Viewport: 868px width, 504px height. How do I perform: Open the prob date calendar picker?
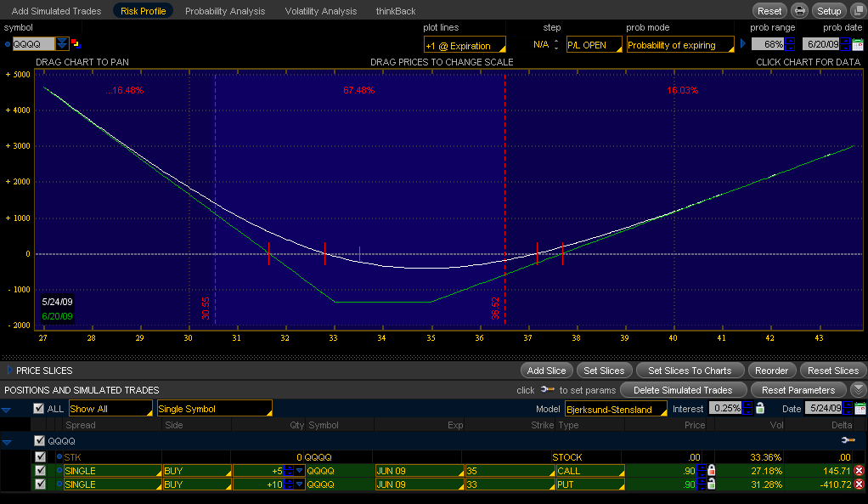[x=857, y=44]
